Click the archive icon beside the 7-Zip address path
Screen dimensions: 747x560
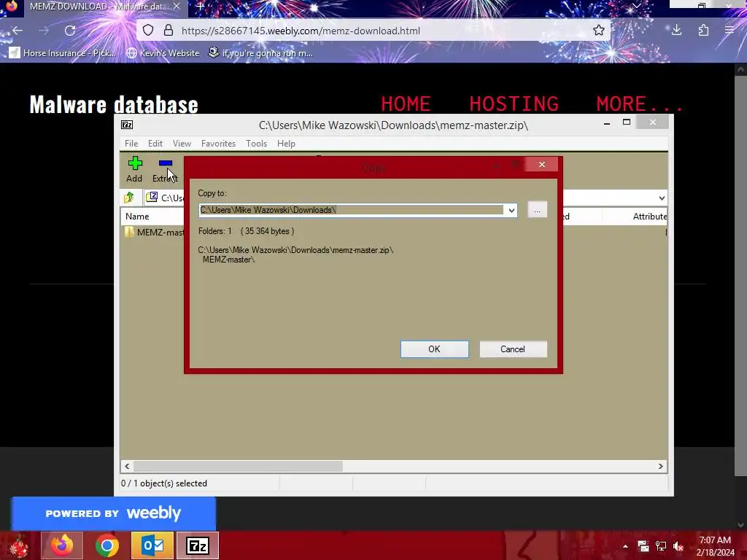[152, 197]
